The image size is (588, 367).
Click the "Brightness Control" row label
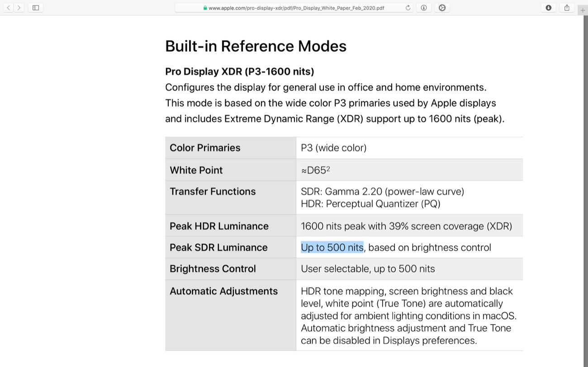coord(213,268)
